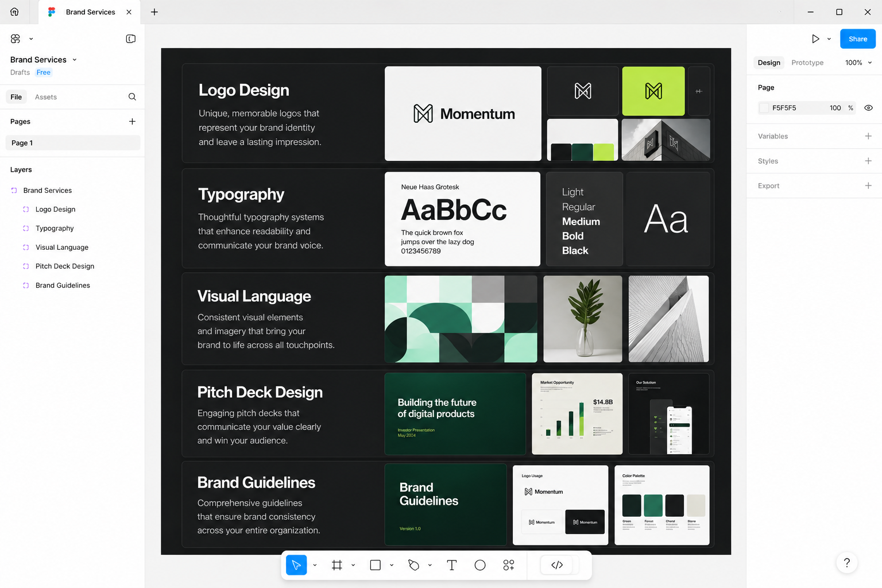Click the home icon in the tab bar
This screenshot has width=882, height=588.
pyautogui.click(x=14, y=11)
